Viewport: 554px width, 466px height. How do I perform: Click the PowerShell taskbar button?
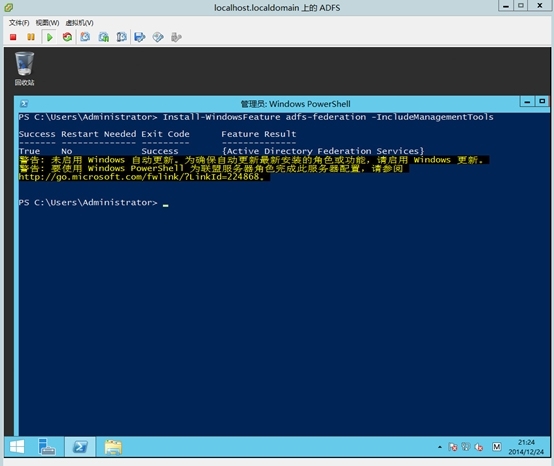[80, 447]
